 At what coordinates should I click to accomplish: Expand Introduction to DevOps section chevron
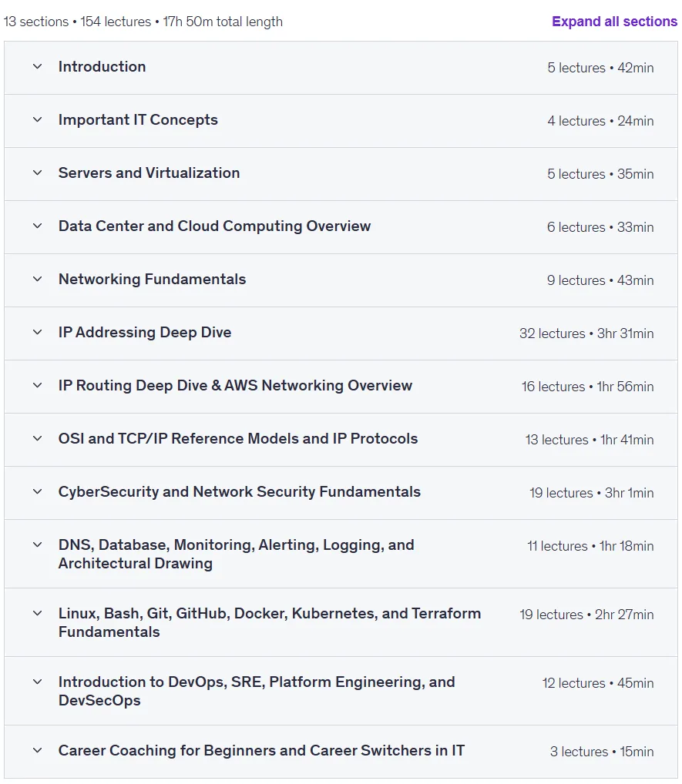pyautogui.click(x=37, y=682)
